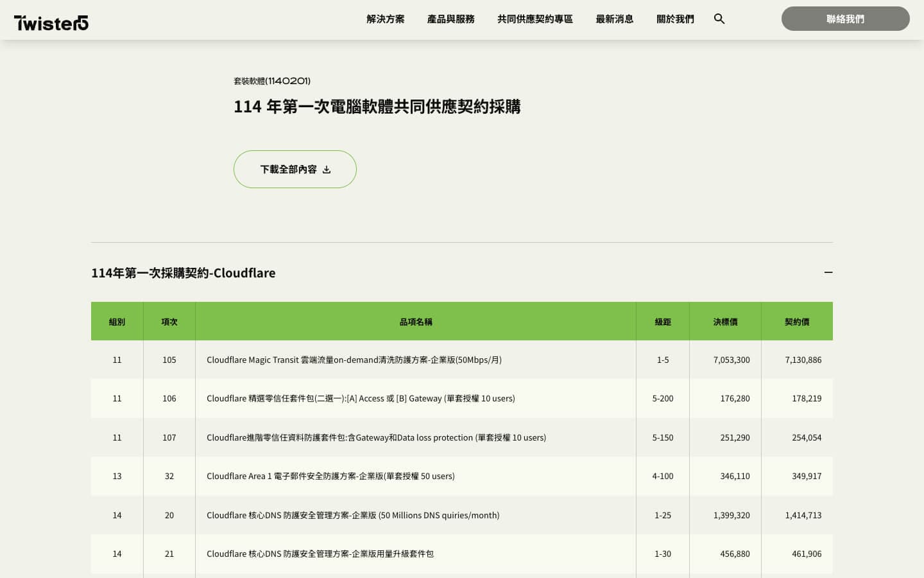
Task: Open the Twister5 logo homepage link
Action: [51, 22]
